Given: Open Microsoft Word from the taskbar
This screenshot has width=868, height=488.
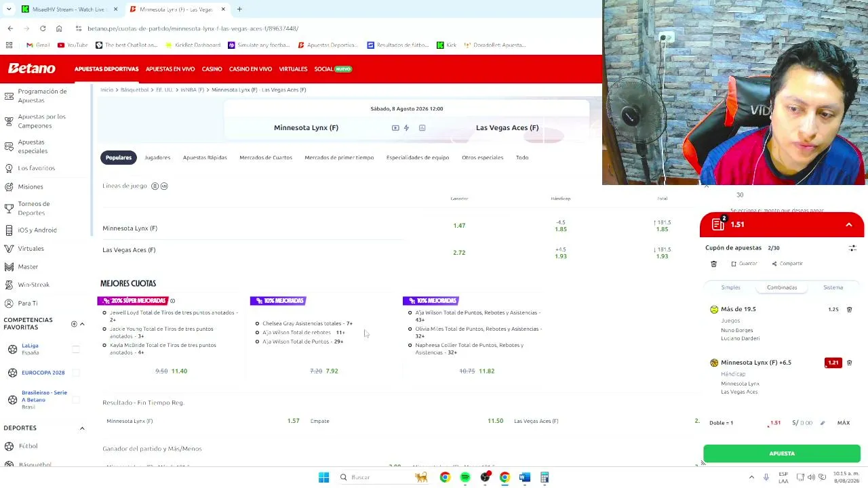Looking at the screenshot, I should pyautogui.click(x=524, y=477).
